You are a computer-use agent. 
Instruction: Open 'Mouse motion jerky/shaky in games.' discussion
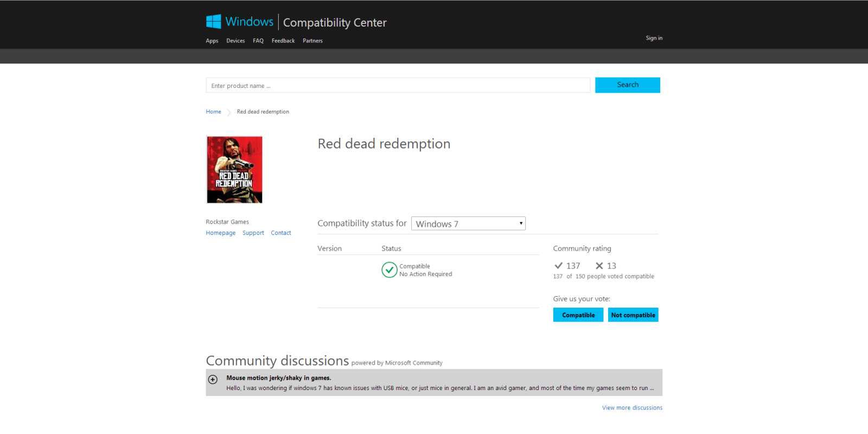[x=279, y=378]
